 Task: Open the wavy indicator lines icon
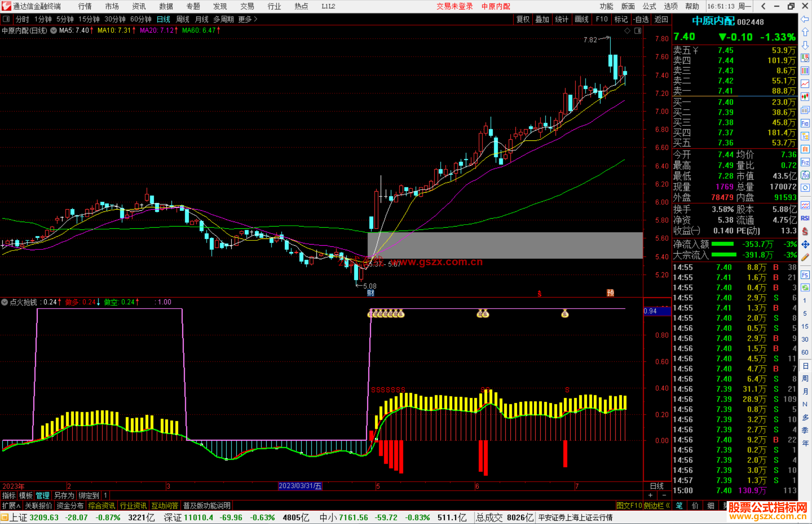point(805,205)
